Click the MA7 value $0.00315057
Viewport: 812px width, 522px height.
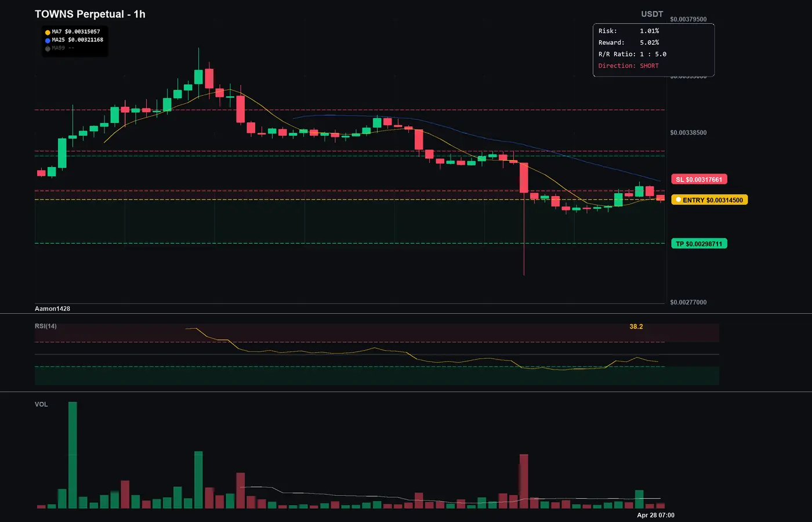(82, 32)
